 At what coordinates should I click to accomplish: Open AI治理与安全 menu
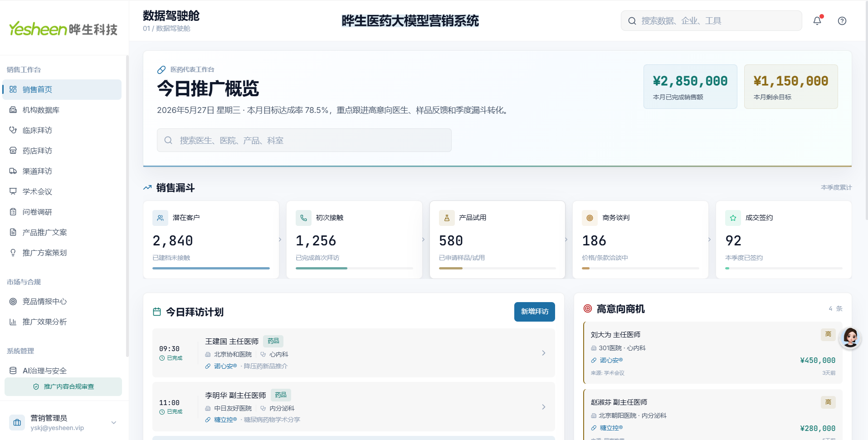coord(62,371)
